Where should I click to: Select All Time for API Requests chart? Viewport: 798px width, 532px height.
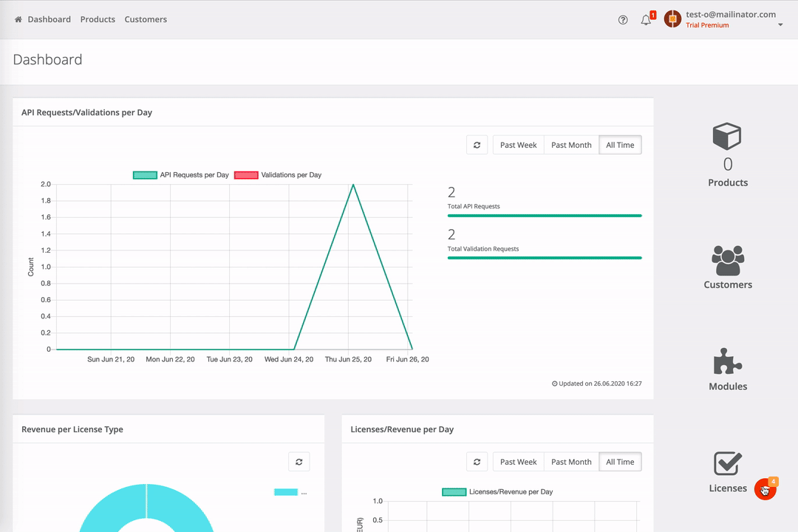click(620, 145)
